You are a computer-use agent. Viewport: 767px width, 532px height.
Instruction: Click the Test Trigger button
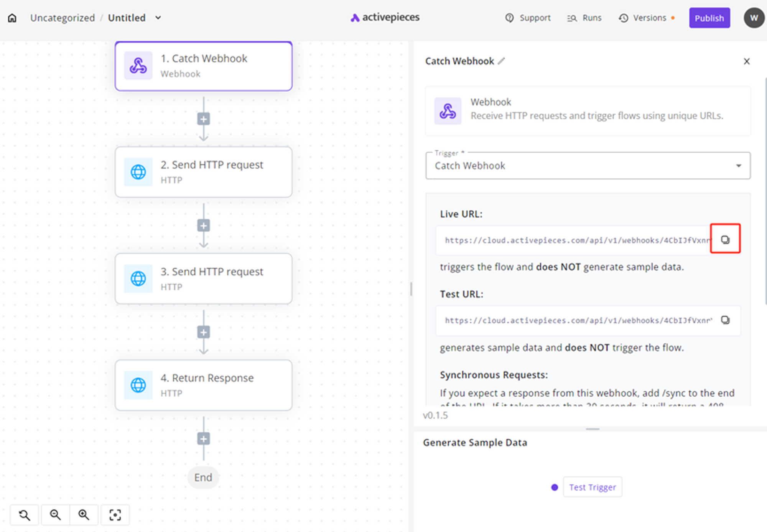click(x=592, y=487)
